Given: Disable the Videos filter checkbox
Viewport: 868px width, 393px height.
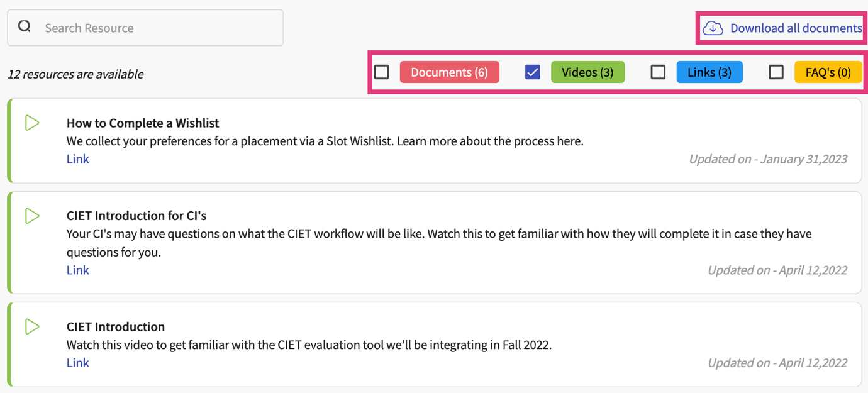Looking at the screenshot, I should (x=532, y=72).
